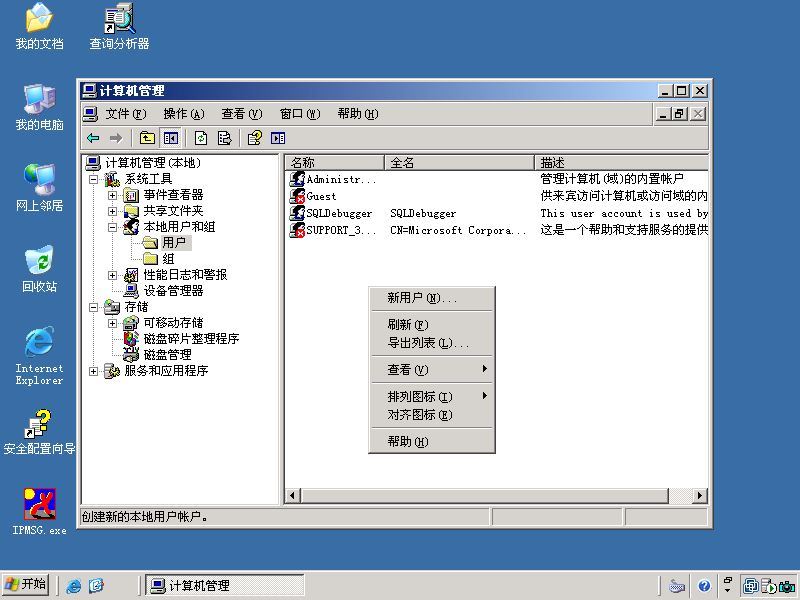The height and width of the screenshot is (600, 800).
Task: Open the 我的文档 desktop icon
Action: point(39,26)
